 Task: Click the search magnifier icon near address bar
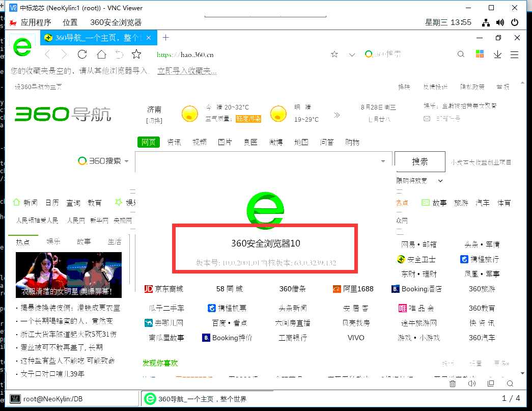(461, 54)
